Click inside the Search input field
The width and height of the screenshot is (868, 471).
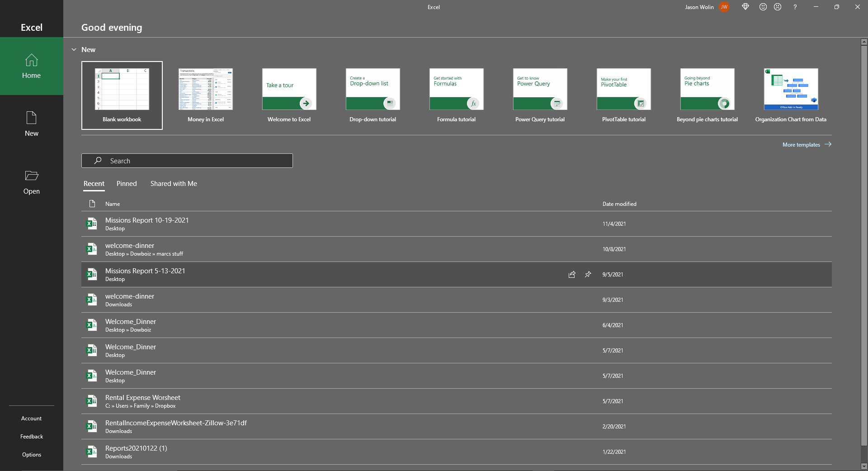[x=187, y=161]
